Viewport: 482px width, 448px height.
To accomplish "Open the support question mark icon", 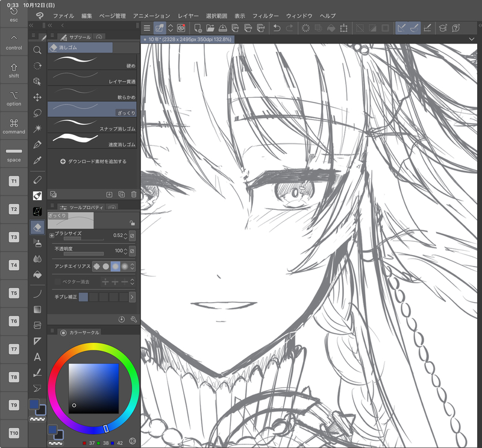I will pos(455,28).
